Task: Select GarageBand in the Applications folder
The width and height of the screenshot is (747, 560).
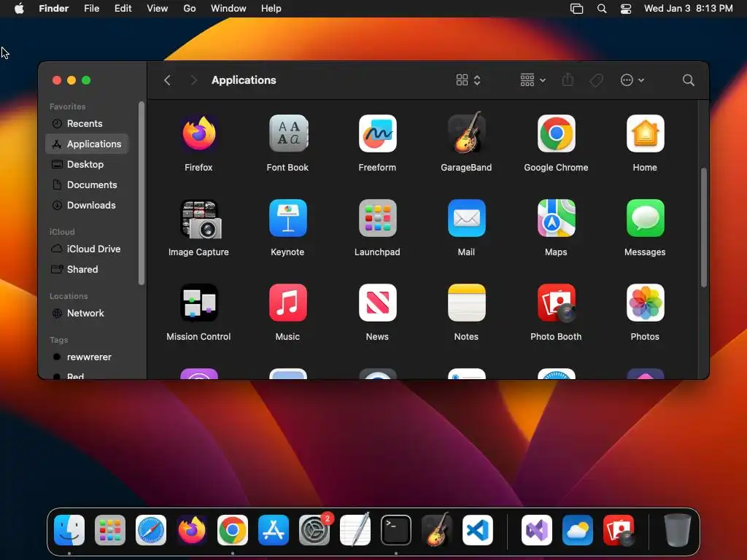Action: click(466, 133)
